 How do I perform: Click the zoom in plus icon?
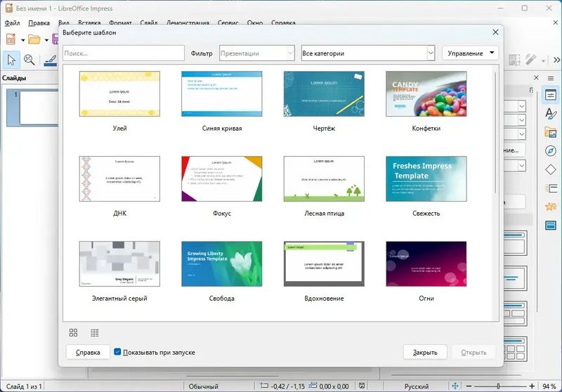532,386
